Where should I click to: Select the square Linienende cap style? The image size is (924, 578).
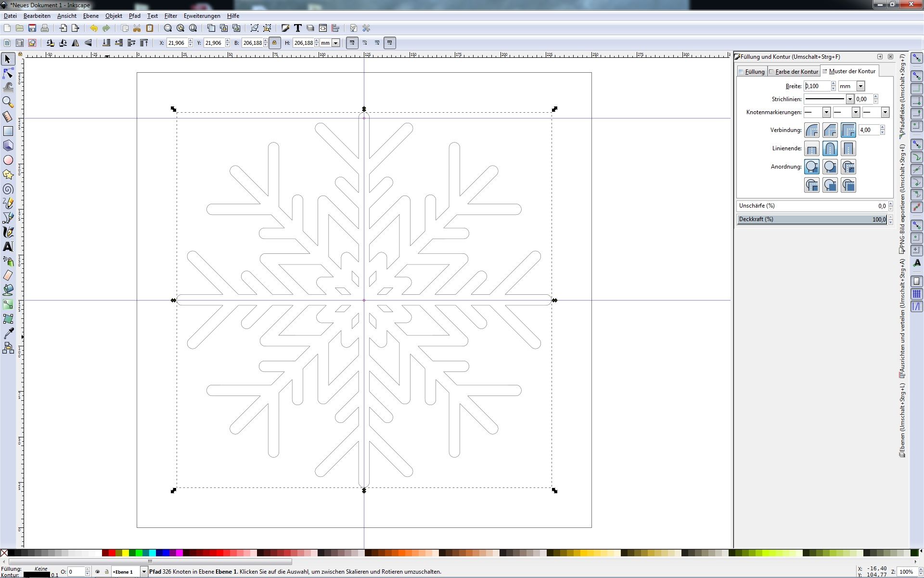click(848, 148)
